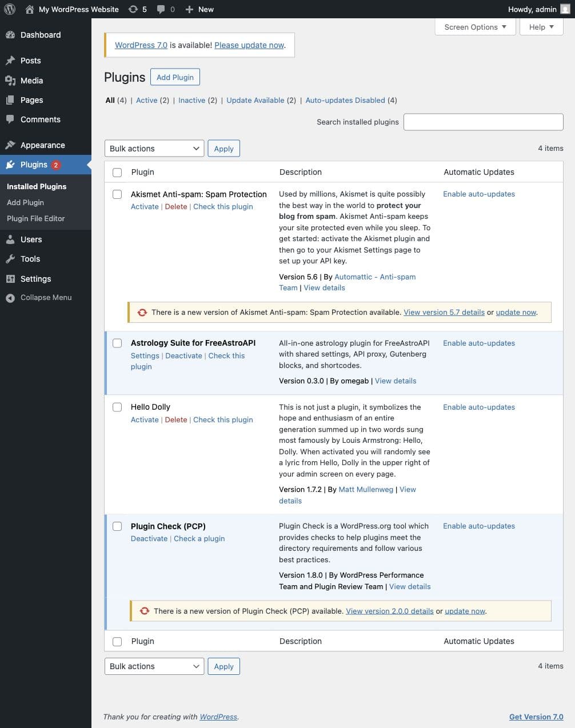Filter plugins by Auto-updates Disabled
The width and height of the screenshot is (575, 728).
[345, 100]
